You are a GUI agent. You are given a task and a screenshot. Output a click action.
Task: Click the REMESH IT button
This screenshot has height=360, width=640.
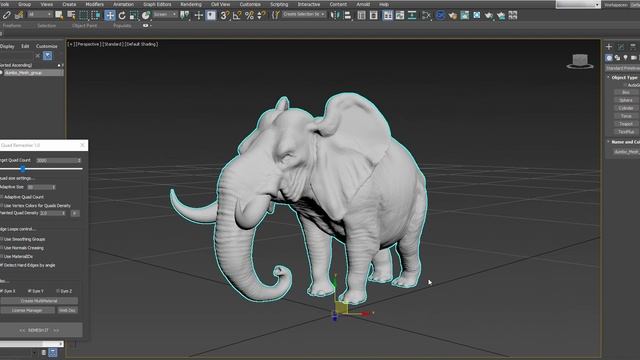[x=39, y=330]
